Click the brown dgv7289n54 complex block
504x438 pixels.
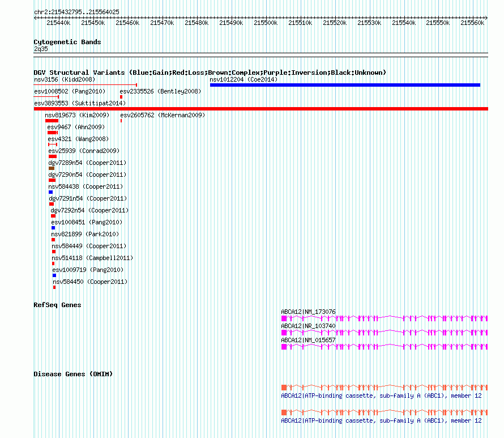click(x=52, y=168)
